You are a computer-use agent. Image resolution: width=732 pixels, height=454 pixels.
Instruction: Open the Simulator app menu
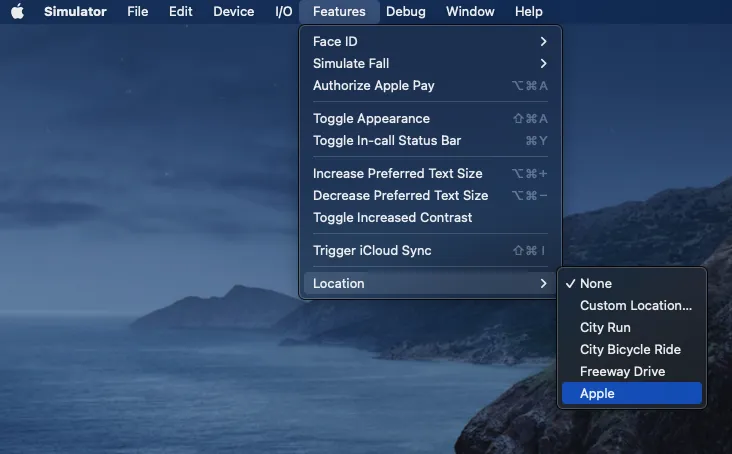click(75, 12)
